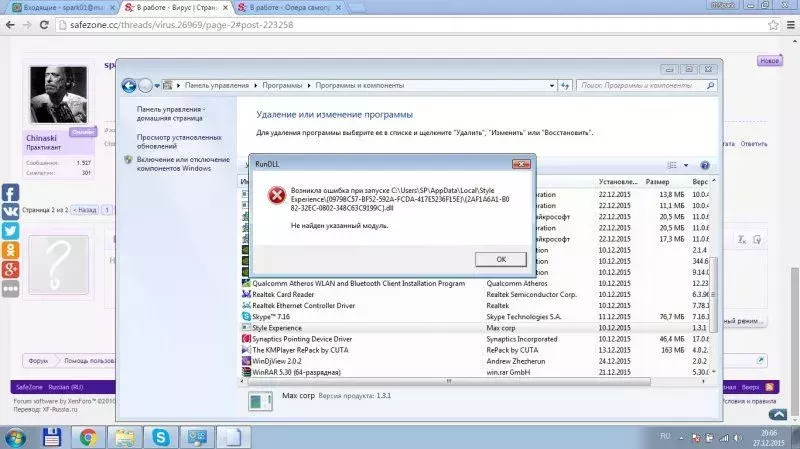The image size is (800, 449).
Task: Select Realtek Ethernet Controller Driver row
Action: coord(475,306)
